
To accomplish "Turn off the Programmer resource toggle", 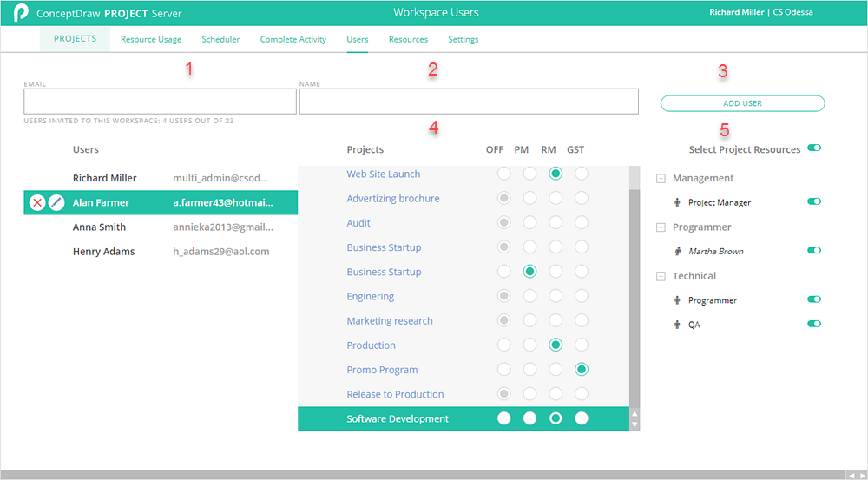I will (x=814, y=299).
